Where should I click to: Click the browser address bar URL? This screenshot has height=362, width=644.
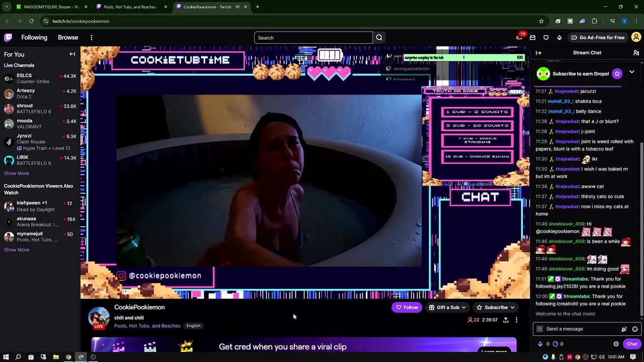click(x=80, y=21)
